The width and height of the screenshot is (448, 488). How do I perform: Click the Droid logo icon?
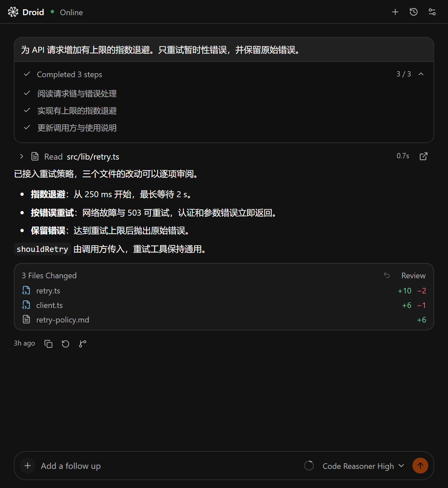point(13,12)
